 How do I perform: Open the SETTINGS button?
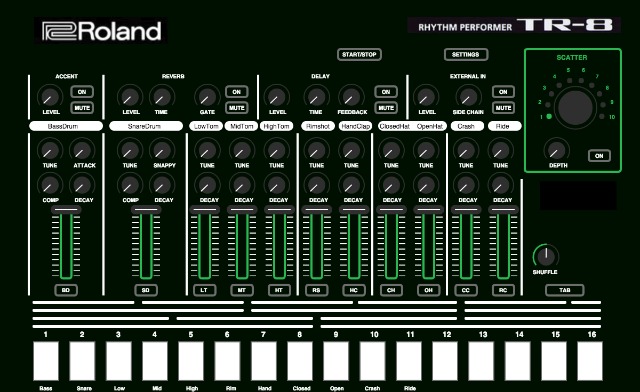[466, 54]
